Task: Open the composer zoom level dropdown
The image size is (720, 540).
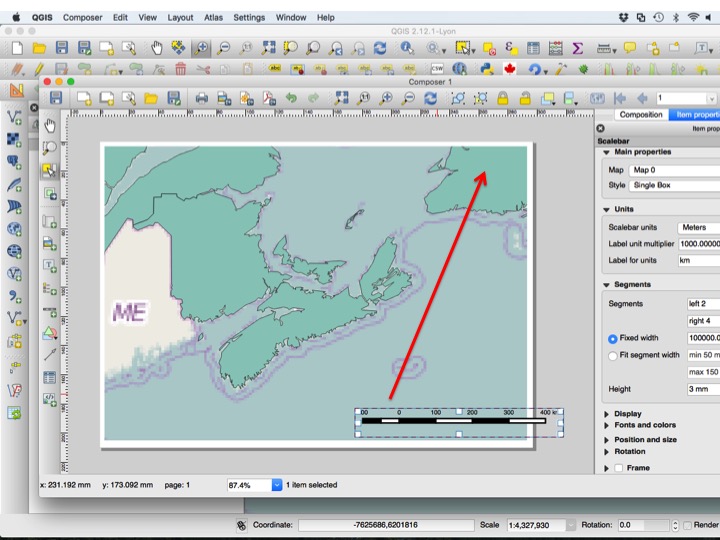Action: click(277, 485)
